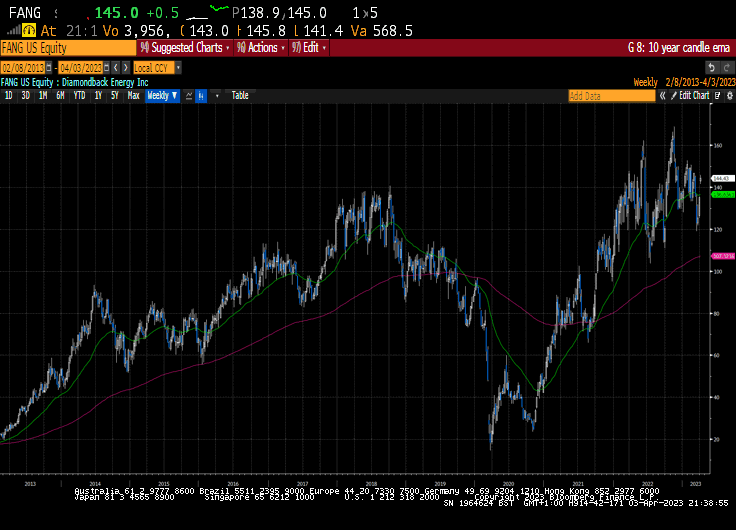Open the end date calendar picker
This screenshot has width=736, height=530.
point(107,68)
